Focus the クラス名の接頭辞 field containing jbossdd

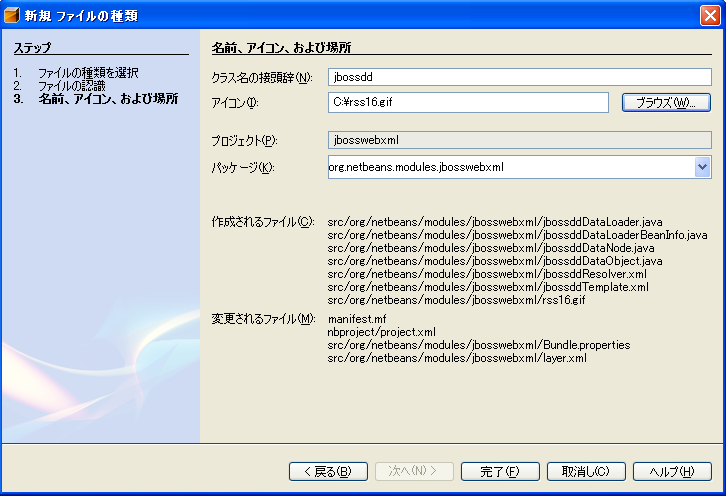coord(519,77)
